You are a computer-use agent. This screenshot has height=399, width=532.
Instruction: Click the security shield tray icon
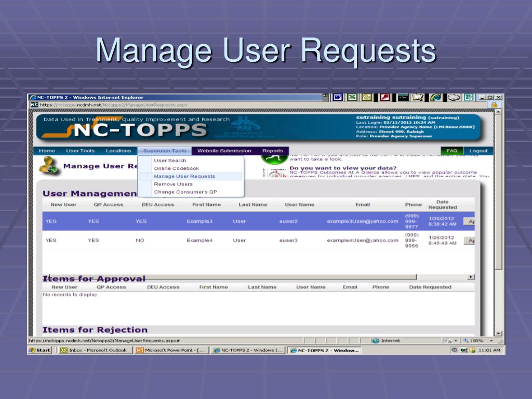472,350
